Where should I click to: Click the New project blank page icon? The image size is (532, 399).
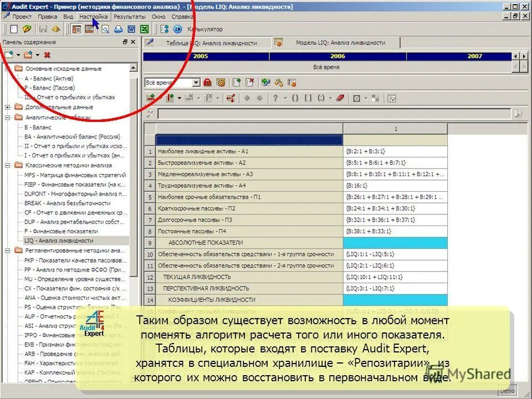tap(14, 29)
